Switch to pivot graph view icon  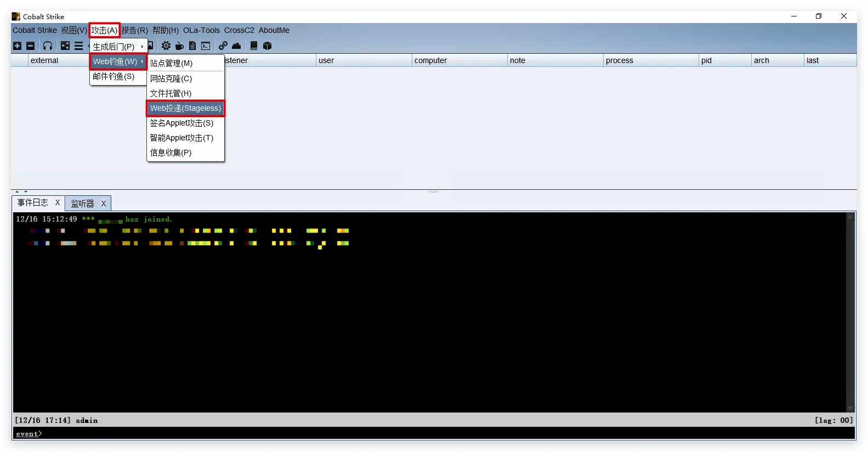click(x=65, y=46)
